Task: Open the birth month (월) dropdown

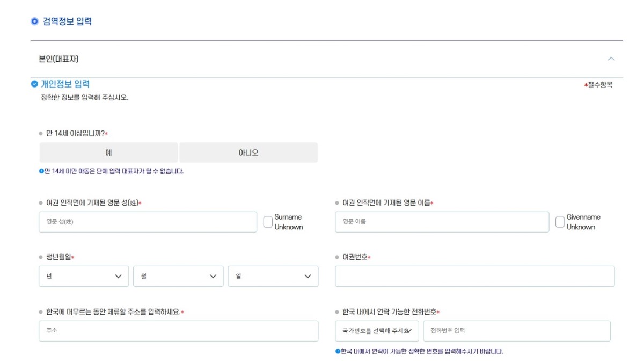Action: click(178, 276)
